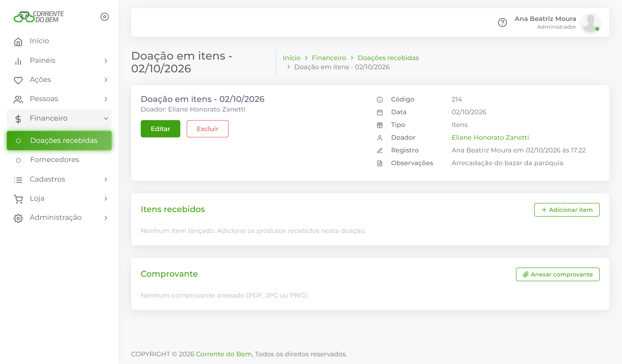Screen dimensions: 622x364
Task: Click the Loja shopping cart icon
Action: (x=18, y=199)
